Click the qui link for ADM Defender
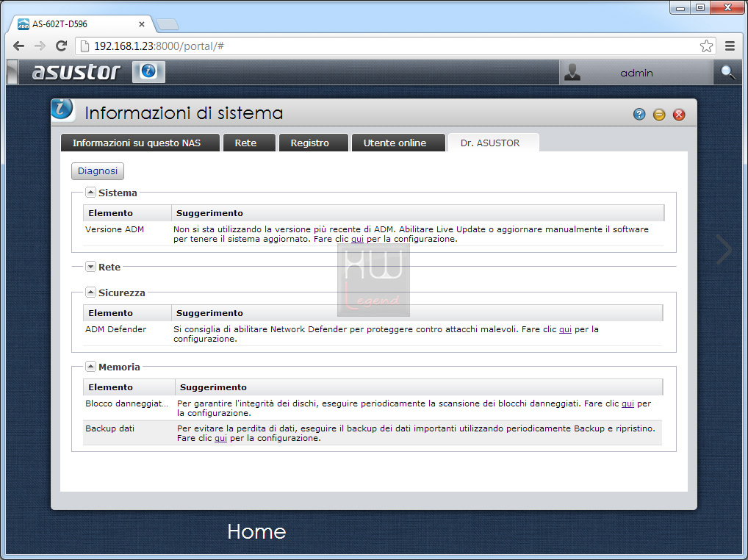This screenshot has height=560, width=748. pyautogui.click(x=565, y=329)
